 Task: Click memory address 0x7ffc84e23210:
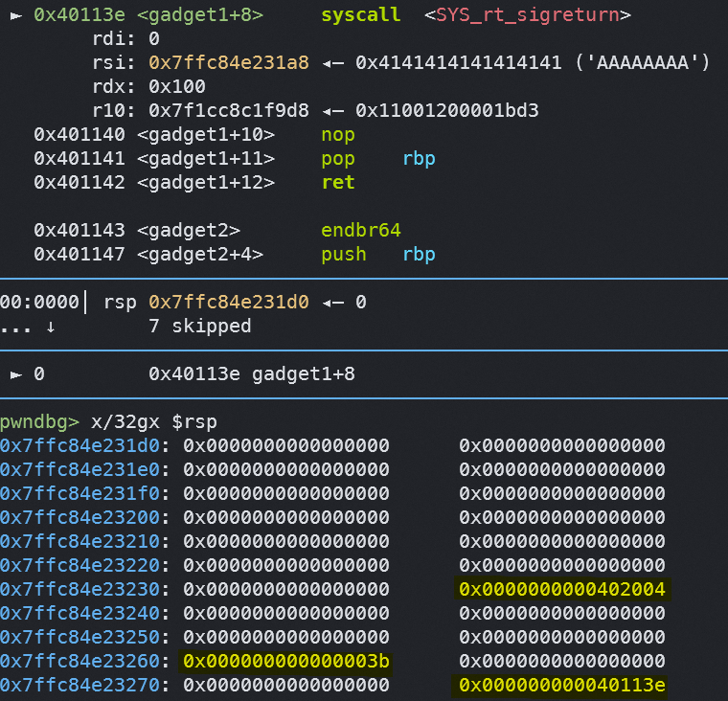85,541
